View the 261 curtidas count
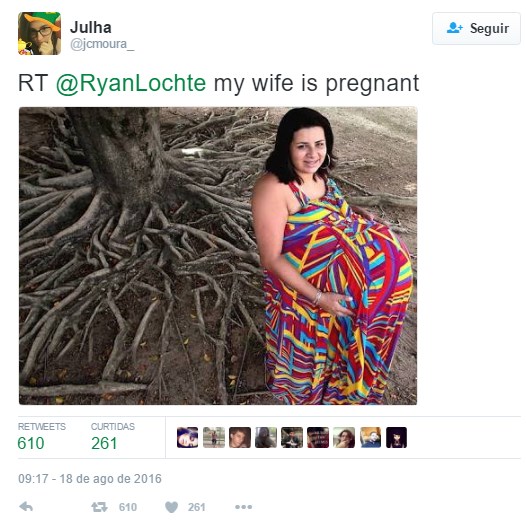This screenshot has width=526, height=530. [104, 443]
